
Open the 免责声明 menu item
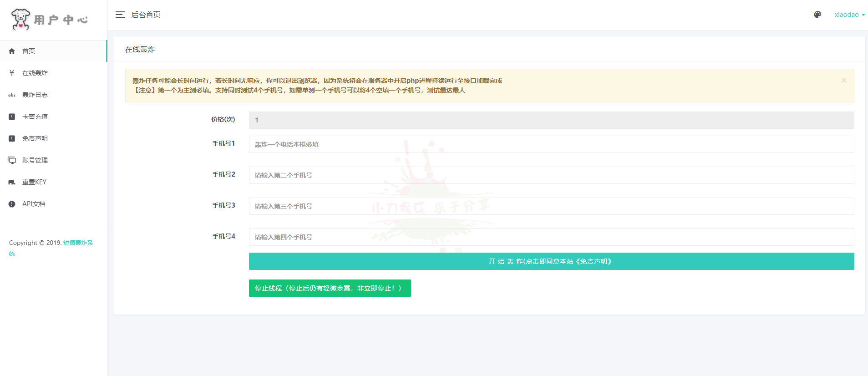click(x=35, y=138)
